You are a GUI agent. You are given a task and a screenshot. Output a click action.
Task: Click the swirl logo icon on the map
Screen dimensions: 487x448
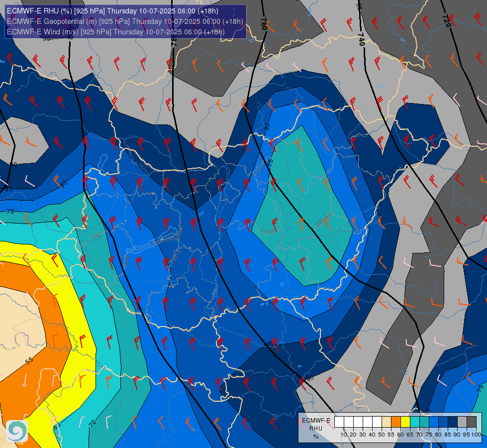point(17,431)
